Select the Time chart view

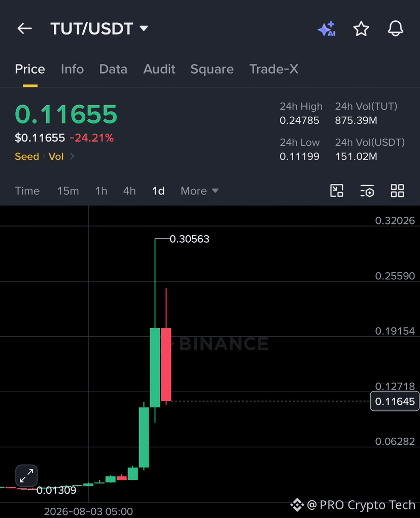tap(27, 191)
